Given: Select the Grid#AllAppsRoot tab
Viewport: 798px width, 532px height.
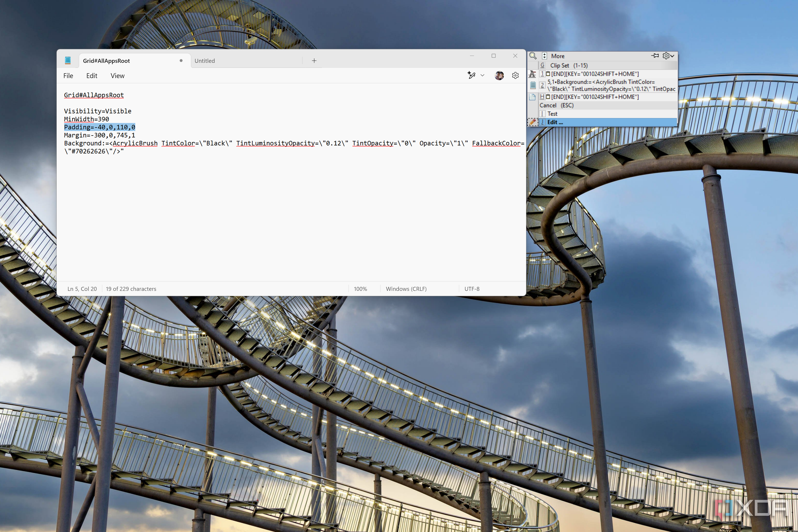Looking at the screenshot, I should pos(135,61).
